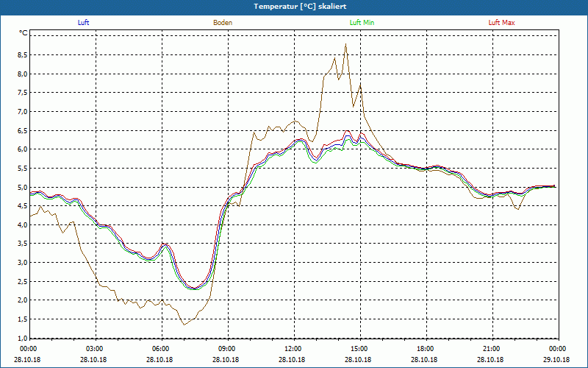Click the 1,0 y-axis value
Screen dimensions: 588x368
pos(23,338)
